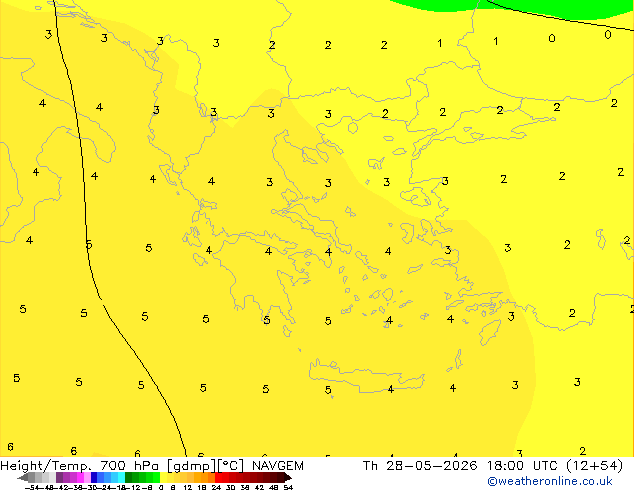Click the darkest green swatch in the legend
The image size is (634, 490).
[128, 477]
